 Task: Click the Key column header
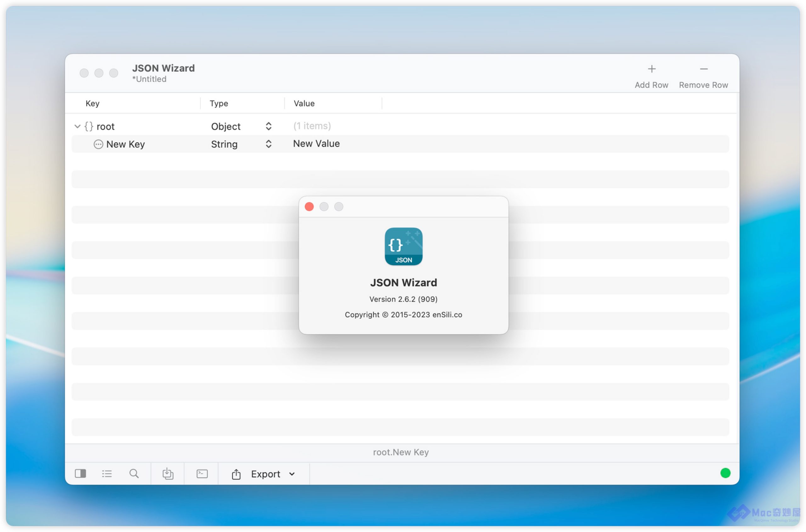click(92, 104)
